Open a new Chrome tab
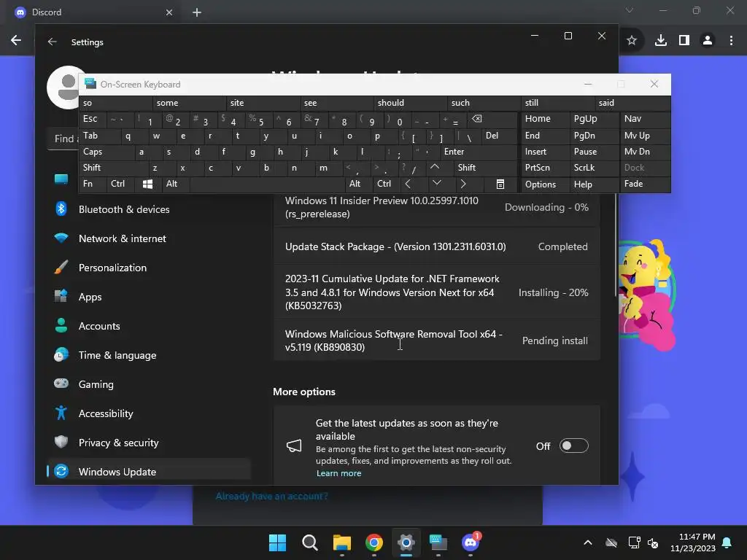The width and height of the screenshot is (747, 560). pos(197,12)
